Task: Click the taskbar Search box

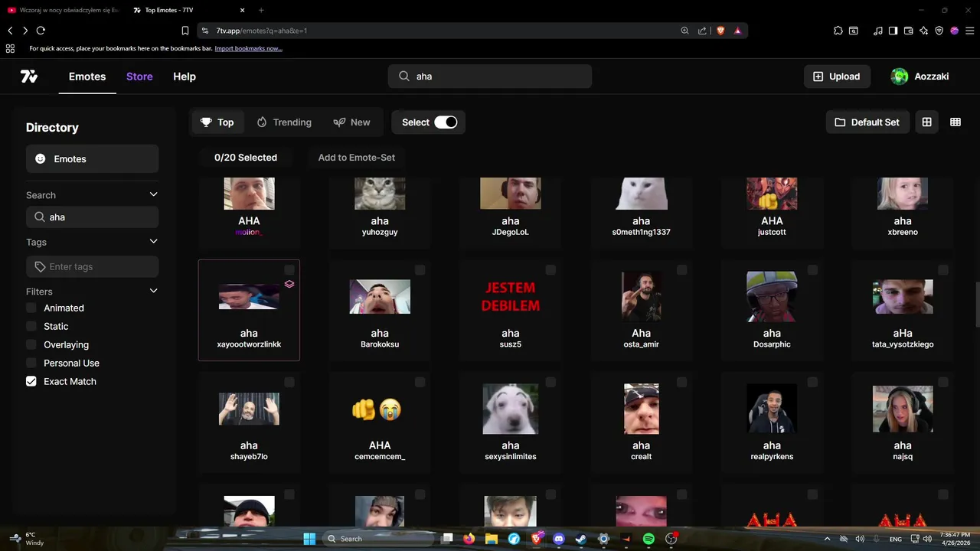Action: [379, 539]
